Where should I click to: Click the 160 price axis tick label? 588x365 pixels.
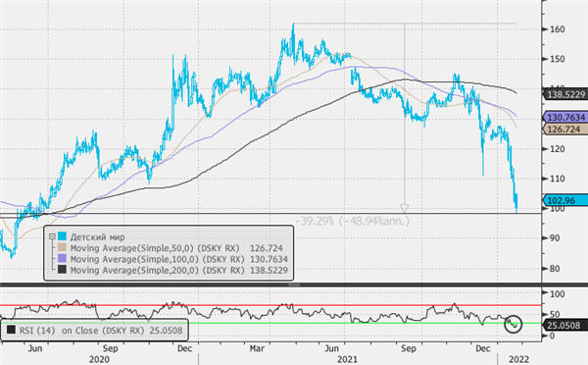coord(558,29)
